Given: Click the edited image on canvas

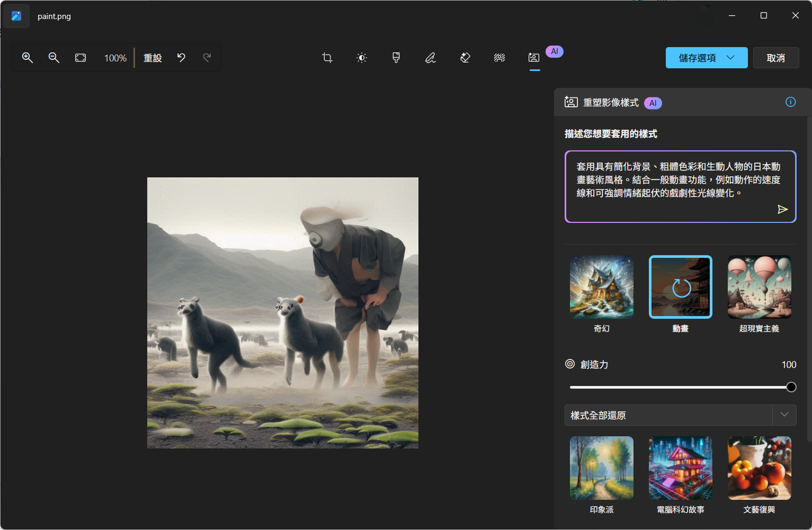Looking at the screenshot, I should pyautogui.click(x=283, y=313).
